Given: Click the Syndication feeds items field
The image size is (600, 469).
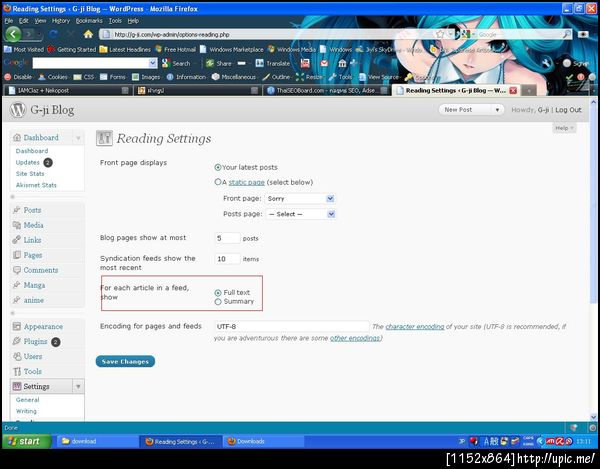Looking at the screenshot, I should 227,259.
